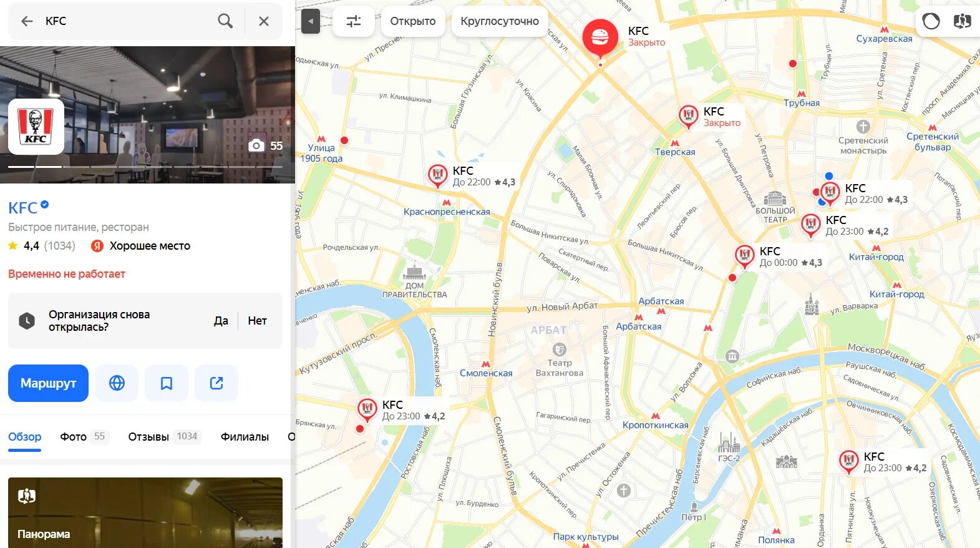Open the map filters icon
Image resolution: width=980 pixels, height=548 pixels.
pos(354,21)
